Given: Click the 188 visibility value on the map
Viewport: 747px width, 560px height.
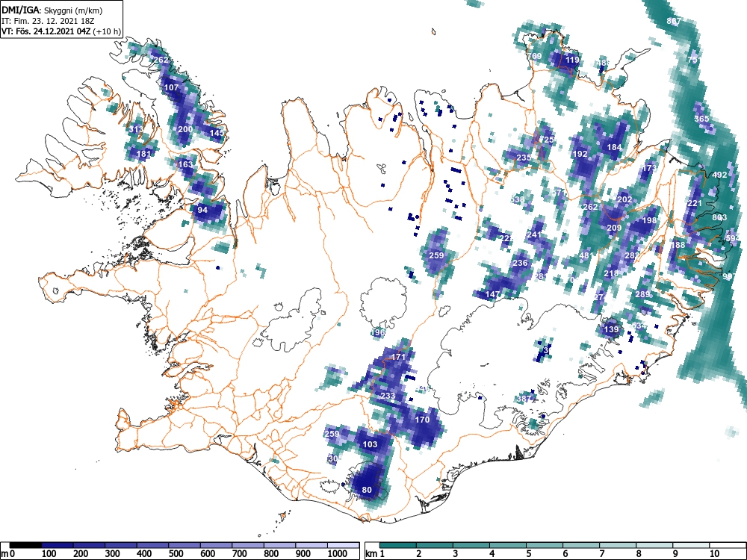Looking at the screenshot, I should [x=678, y=245].
